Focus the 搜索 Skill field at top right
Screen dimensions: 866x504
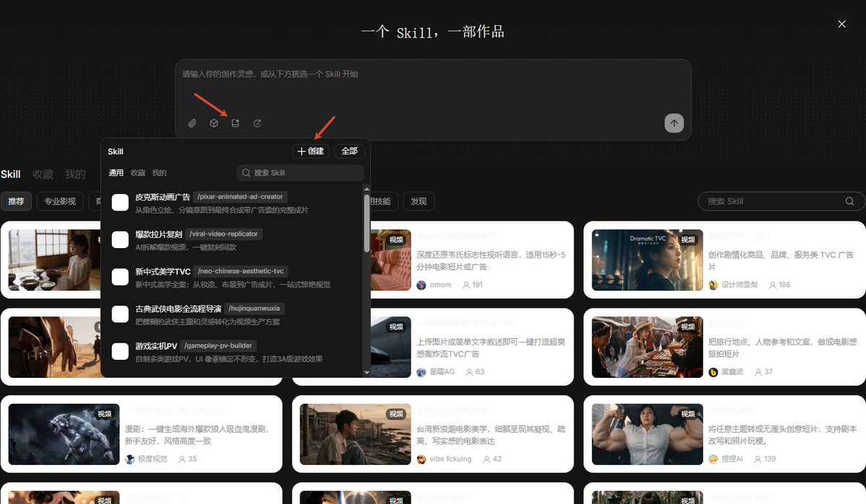point(781,201)
